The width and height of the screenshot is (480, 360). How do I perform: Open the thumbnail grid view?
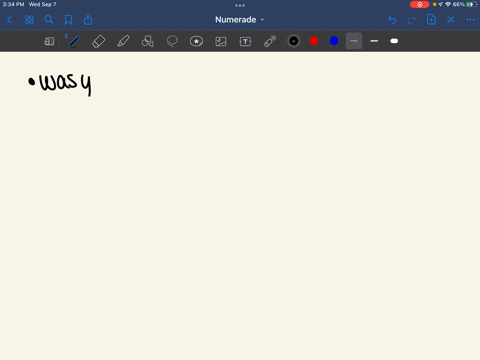tap(29, 20)
